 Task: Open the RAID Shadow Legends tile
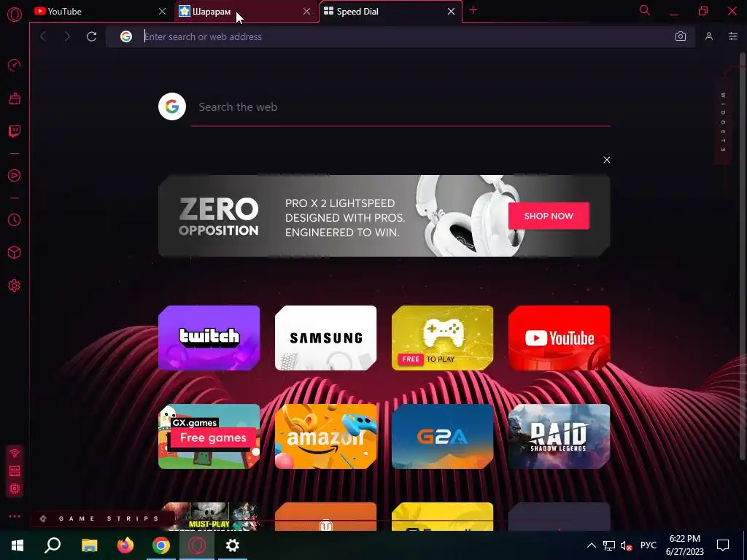[x=560, y=437]
